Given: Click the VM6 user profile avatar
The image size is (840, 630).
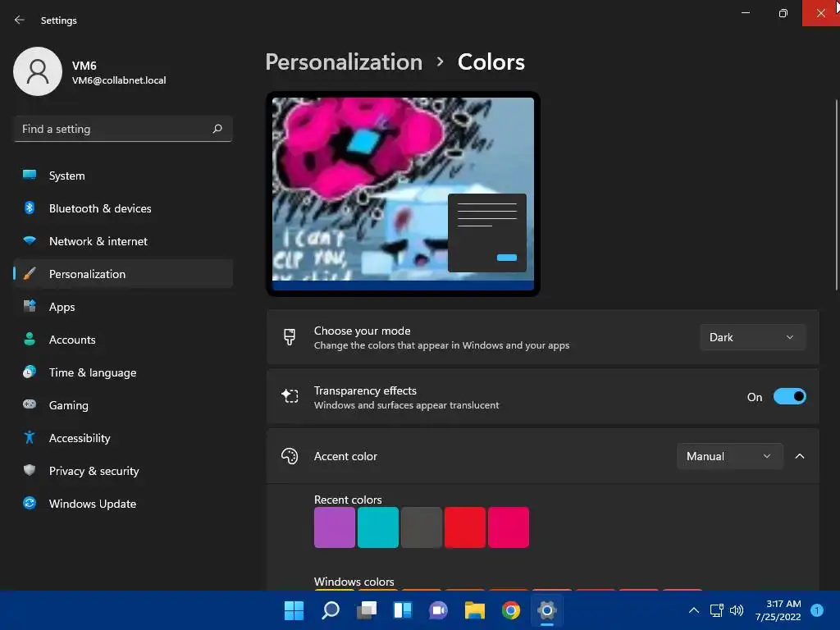Looking at the screenshot, I should (38, 71).
